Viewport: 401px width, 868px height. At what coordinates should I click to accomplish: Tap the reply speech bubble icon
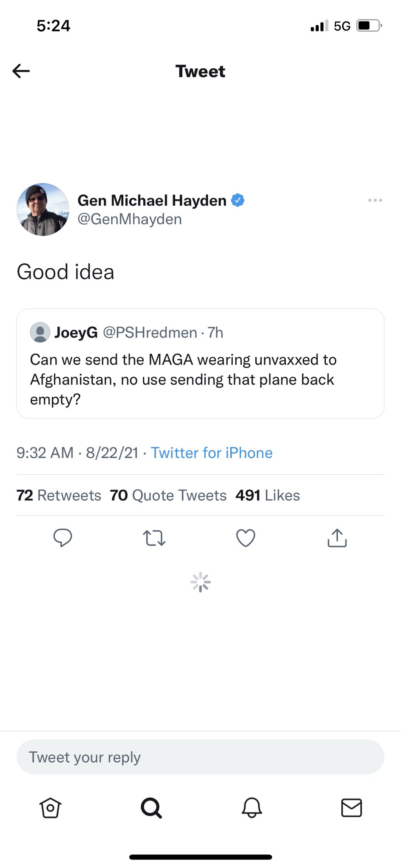coord(63,538)
